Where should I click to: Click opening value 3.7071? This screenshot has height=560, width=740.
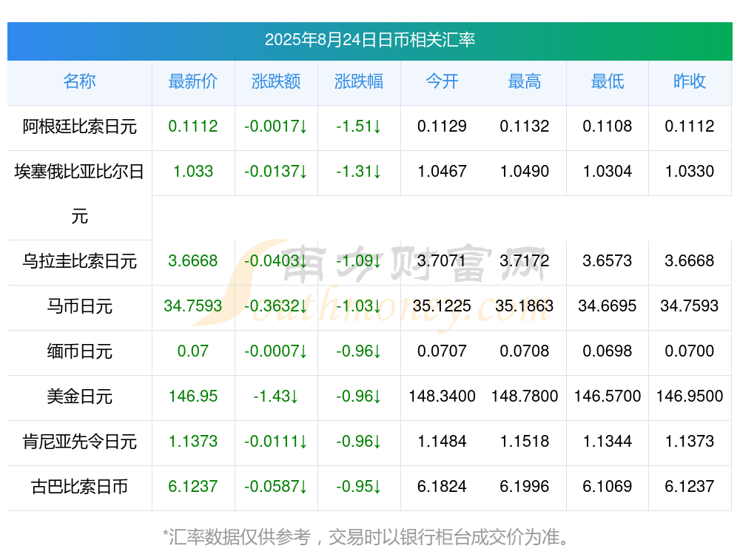442,261
